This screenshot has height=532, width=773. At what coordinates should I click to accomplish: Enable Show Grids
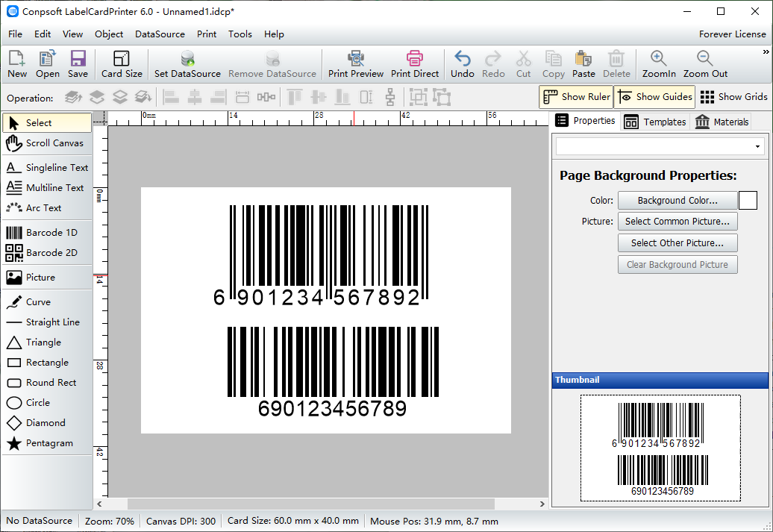[x=733, y=97]
